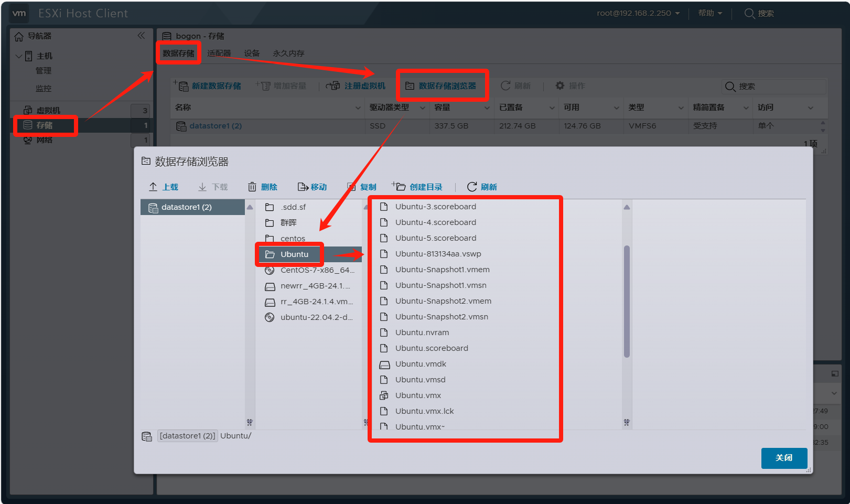Open the root@192.168.2.250 user dropdown
Viewport: 850px width, 504px height.
pos(638,13)
